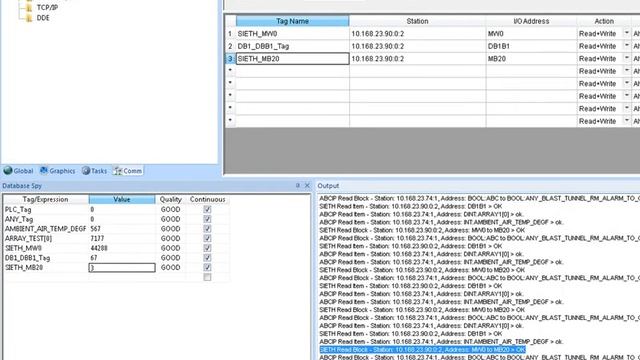Click station cell of DB1_DBB1_Tag row
Image resolution: width=640 pixels, height=360 pixels.
[x=418, y=46]
